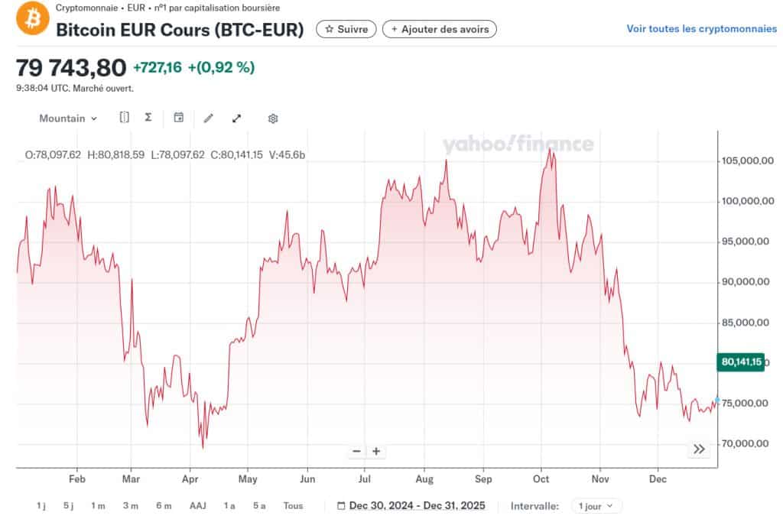Choose the Tous time range
The width and height of the screenshot is (783, 532).
coord(293,506)
